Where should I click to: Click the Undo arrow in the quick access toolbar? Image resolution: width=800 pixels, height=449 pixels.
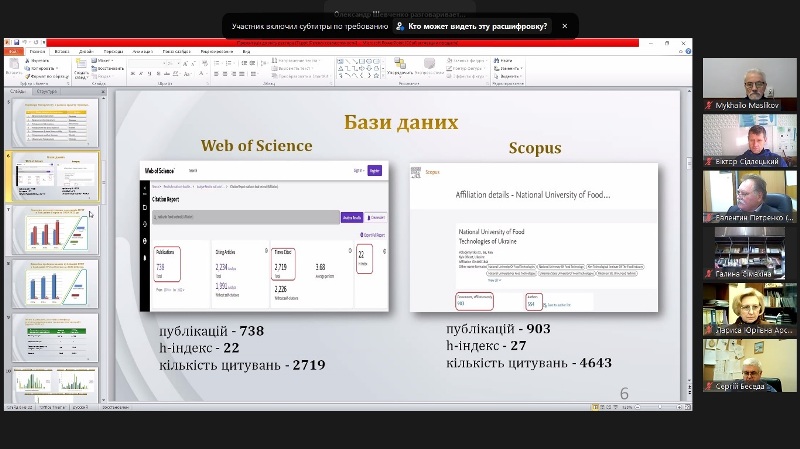tap(24, 42)
